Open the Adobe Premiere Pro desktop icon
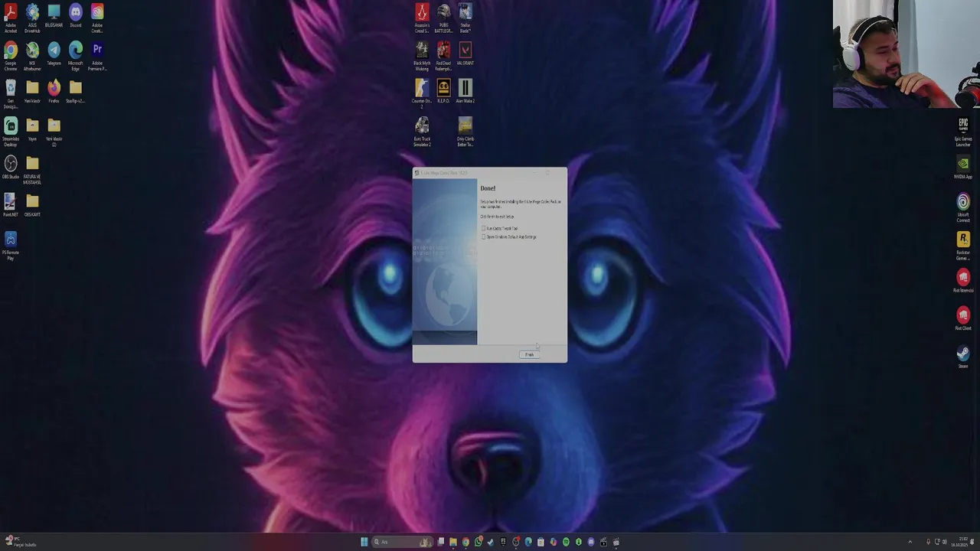Image resolution: width=980 pixels, height=551 pixels. 97,56
